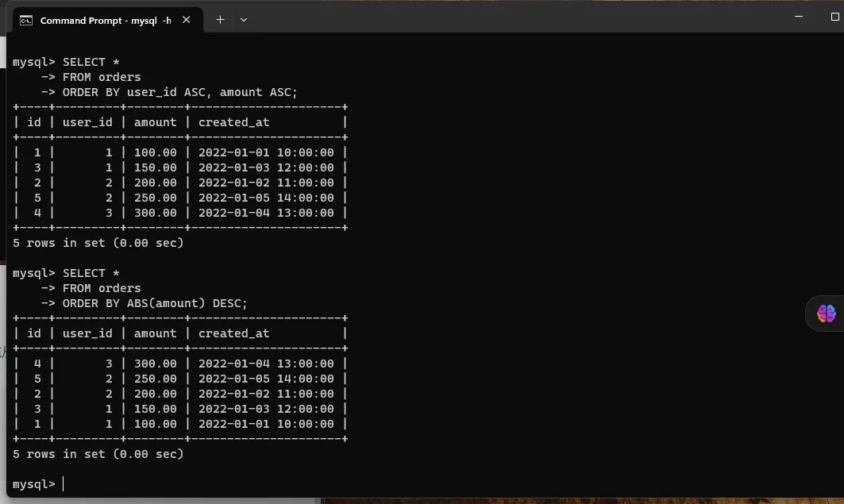Click the empty title bar area
Image resolution: width=844 pixels, height=504 pixels.
click(x=516, y=17)
